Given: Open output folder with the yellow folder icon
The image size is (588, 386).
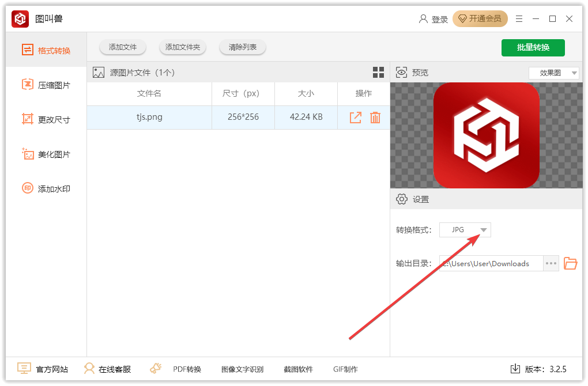Looking at the screenshot, I should (x=570, y=263).
